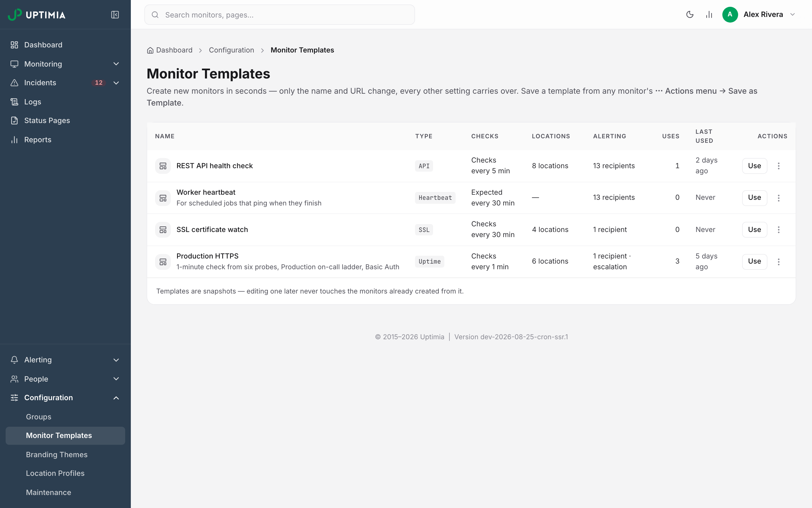Screen dimensions: 812x508
Task: Open Groups submenu item
Action: 65,417
